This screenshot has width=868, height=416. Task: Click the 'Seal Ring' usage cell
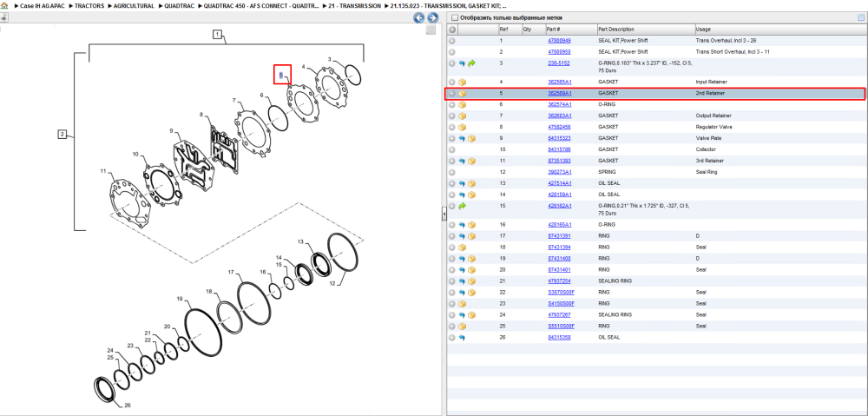[707, 172]
